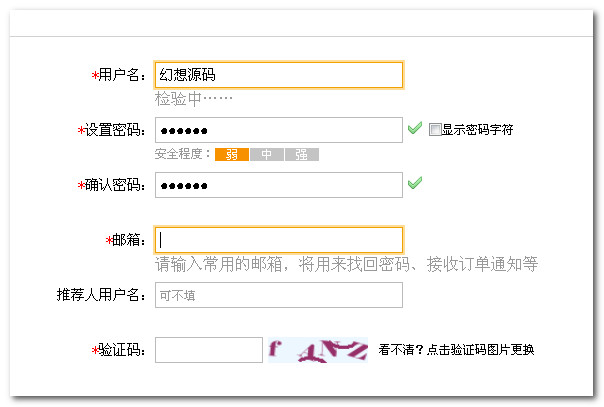
Task: Click the 推荐人用户名 field label
Action: click(x=102, y=295)
